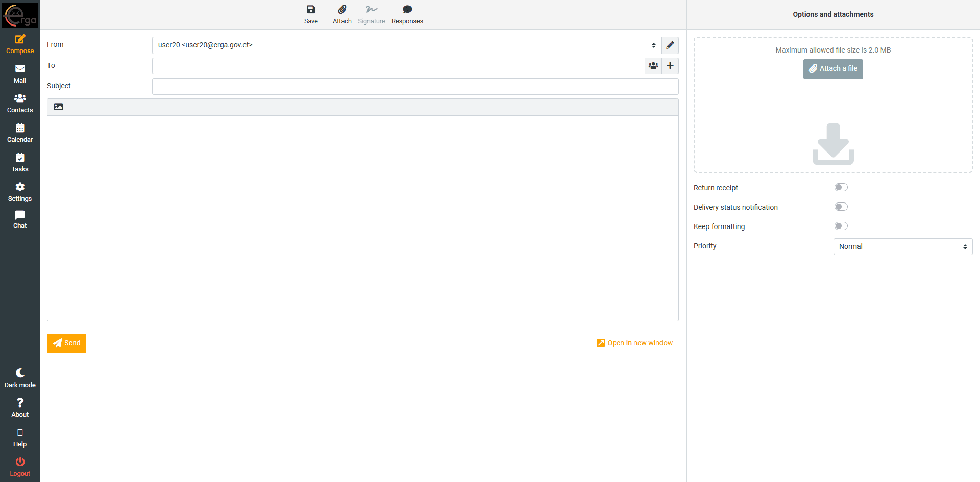
Task: Click the To recipient field
Action: tap(398, 66)
